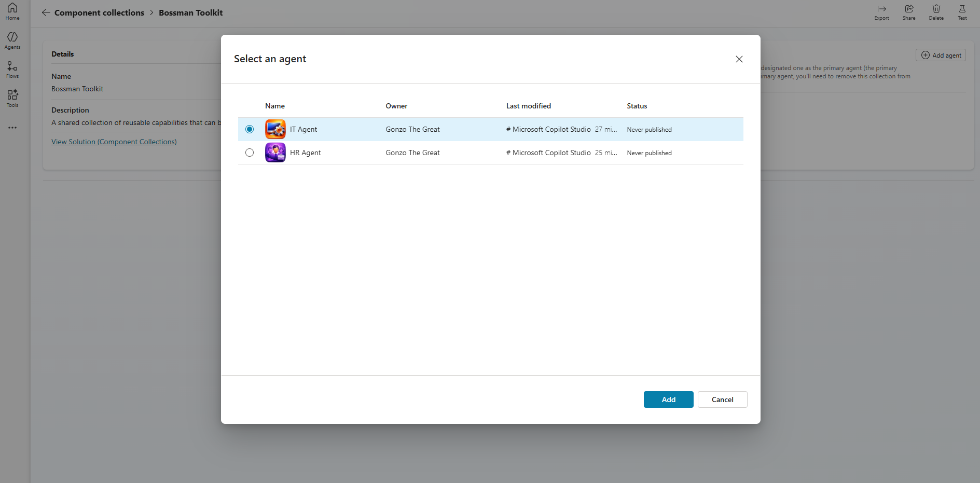Go to Flows in the sidebar
This screenshot has height=483, width=980.
tap(12, 70)
